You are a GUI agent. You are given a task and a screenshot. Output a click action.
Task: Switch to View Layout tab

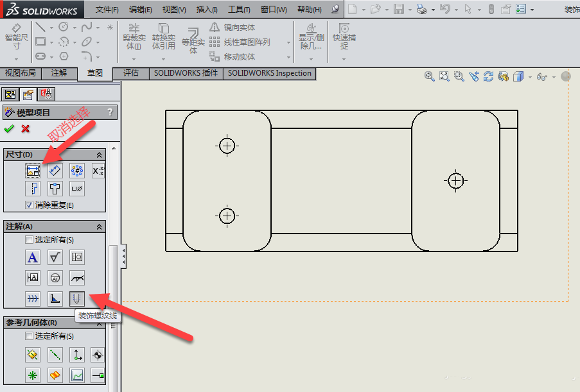(21, 73)
